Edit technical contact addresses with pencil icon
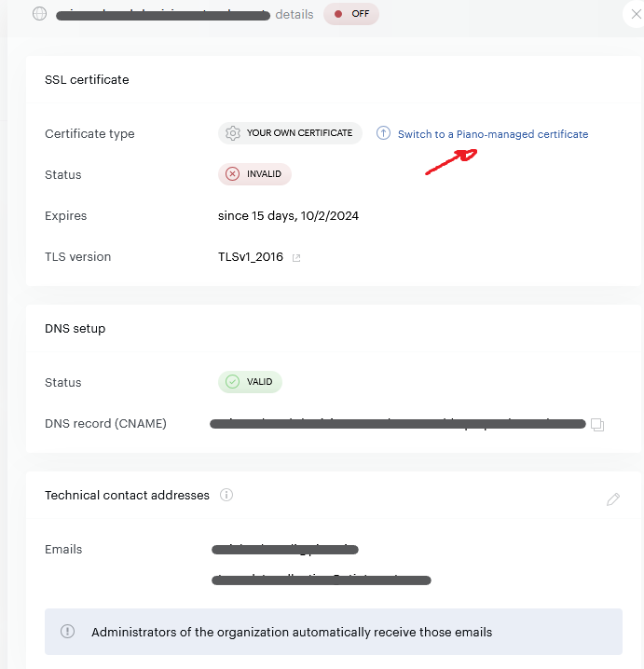The width and height of the screenshot is (644, 669). point(612,499)
